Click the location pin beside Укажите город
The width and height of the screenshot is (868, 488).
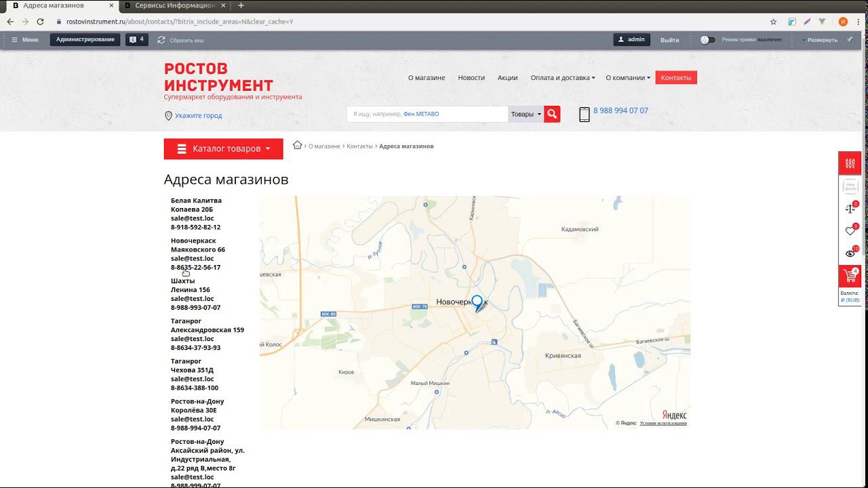click(x=168, y=116)
